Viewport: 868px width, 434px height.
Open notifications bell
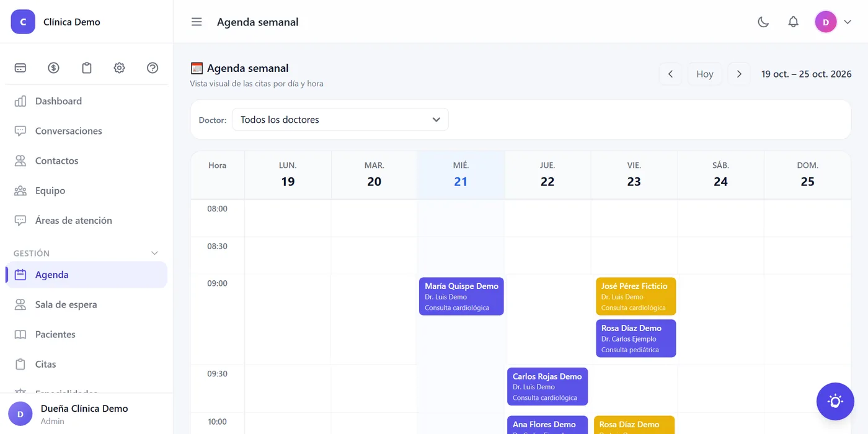793,22
